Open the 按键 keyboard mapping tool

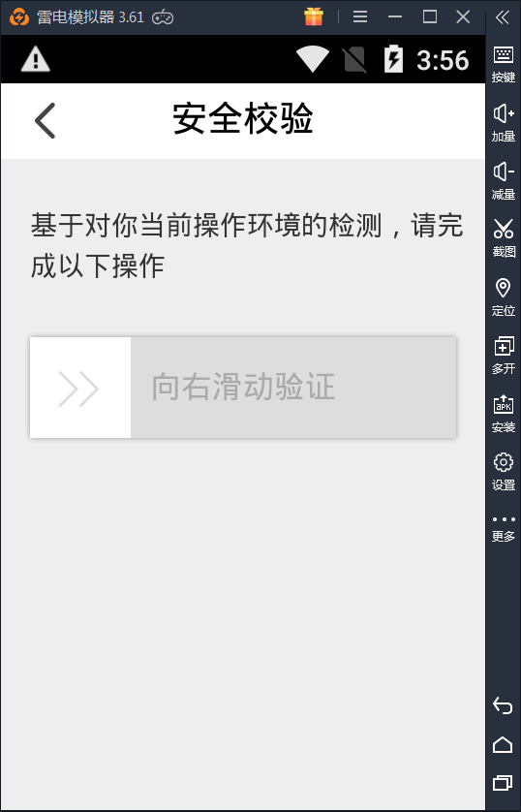pyautogui.click(x=503, y=63)
